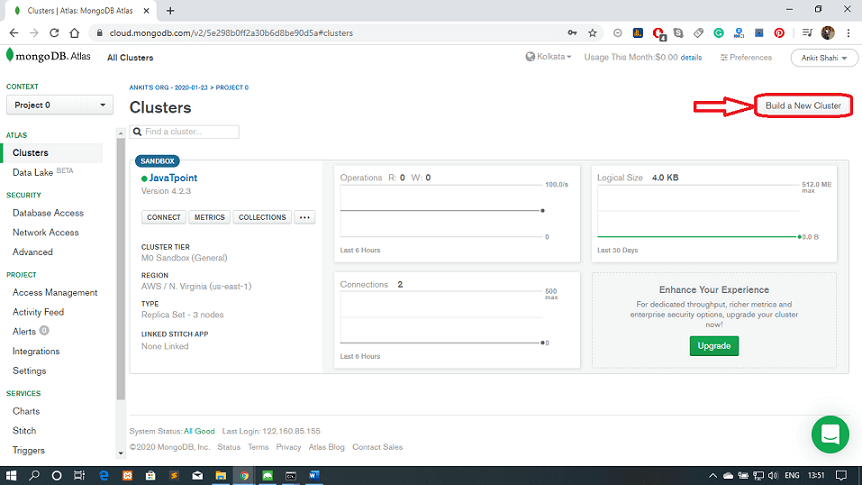The image size is (862, 485).
Task: Open the Chrome menu with three dots
Action: tap(848, 33)
